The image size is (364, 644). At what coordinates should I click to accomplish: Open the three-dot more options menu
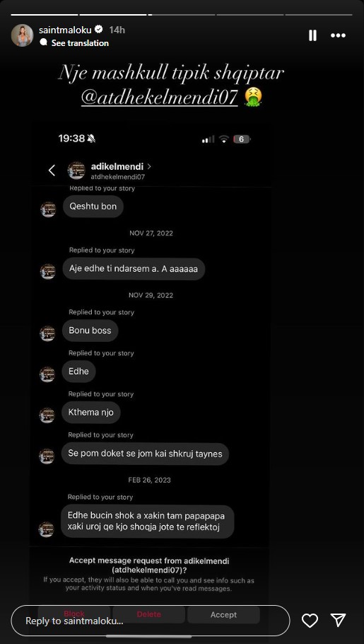pos(338,35)
